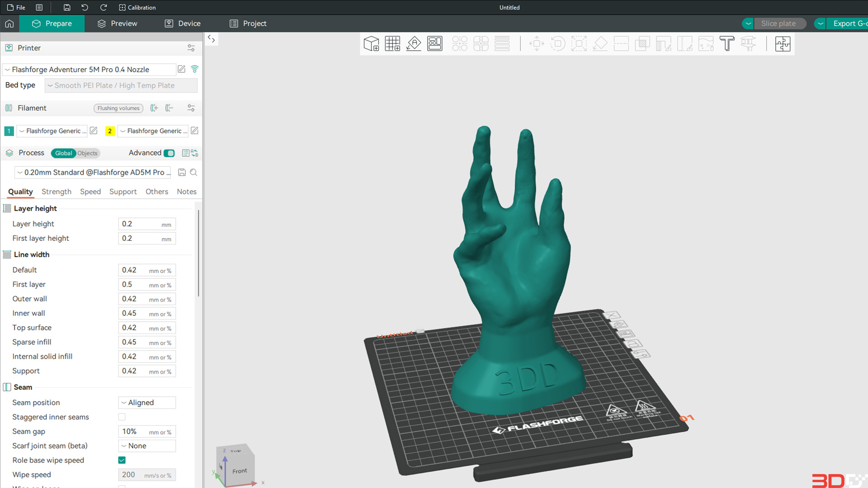
Task: Click the printer Wi-Fi connection icon
Action: pyautogui.click(x=195, y=69)
